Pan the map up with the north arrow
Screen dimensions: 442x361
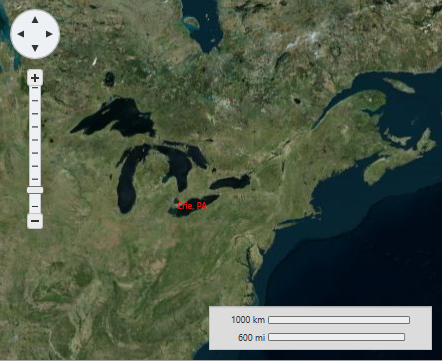tap(35, 20)
